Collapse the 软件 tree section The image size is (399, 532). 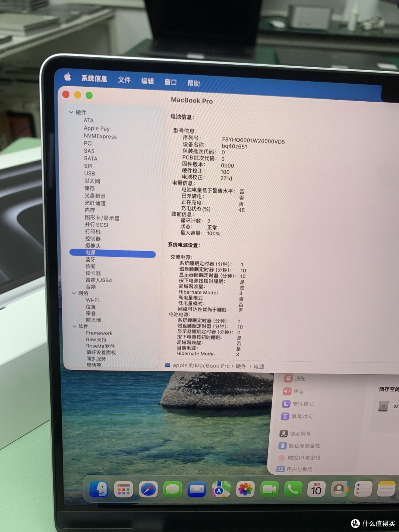coord(75,326)
